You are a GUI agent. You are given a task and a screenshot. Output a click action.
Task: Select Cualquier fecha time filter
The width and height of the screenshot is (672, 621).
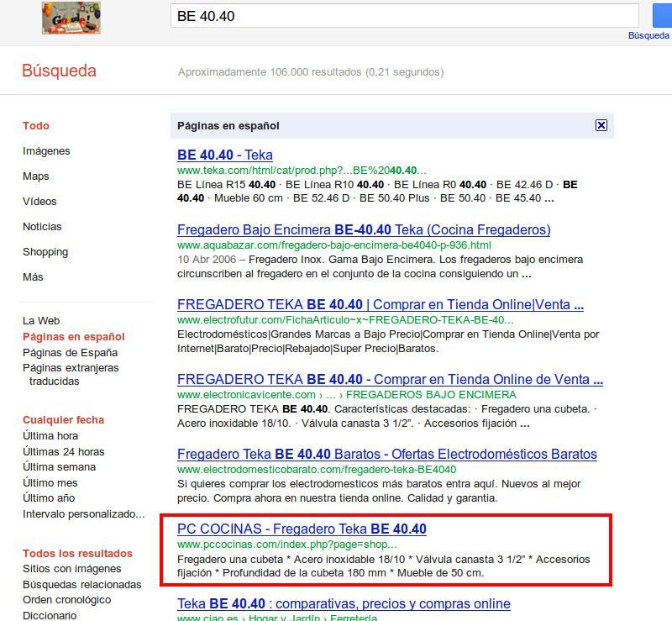(64, 420)
